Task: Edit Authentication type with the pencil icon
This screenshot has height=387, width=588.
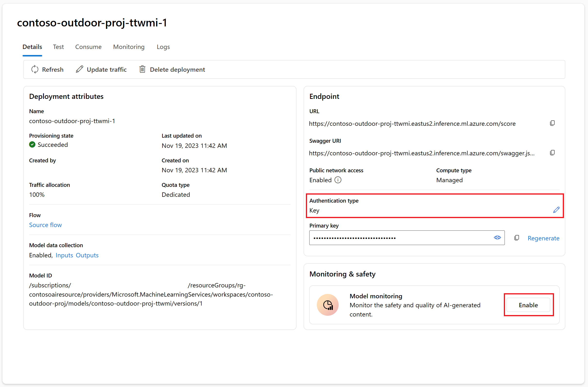Action: pyautogui.click(x=556, y=210)
